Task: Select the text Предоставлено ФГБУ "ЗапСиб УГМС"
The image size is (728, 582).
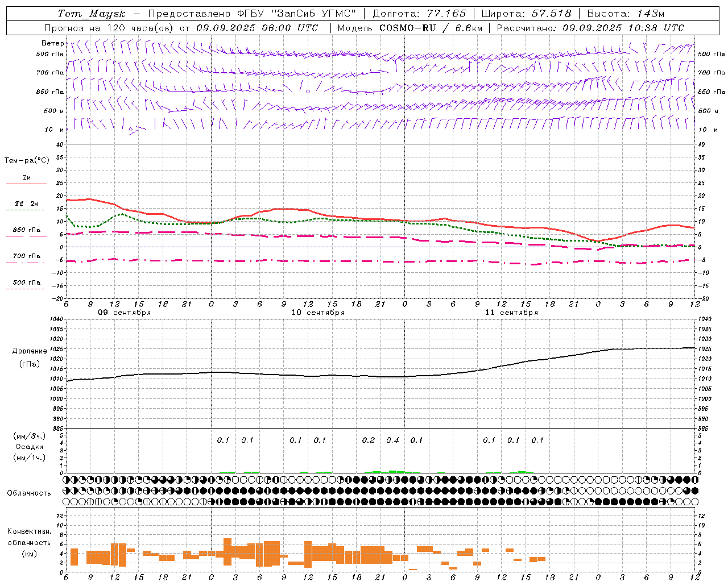Action: 251,14
